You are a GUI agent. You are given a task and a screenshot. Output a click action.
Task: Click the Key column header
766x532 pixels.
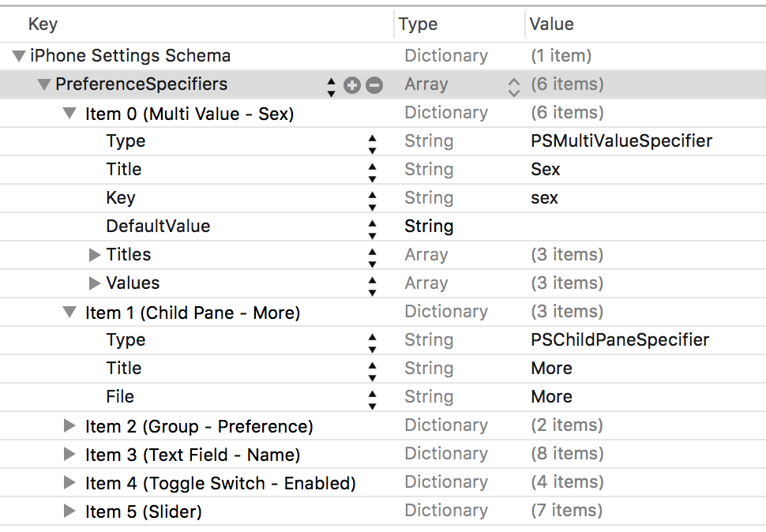[43, 24]
